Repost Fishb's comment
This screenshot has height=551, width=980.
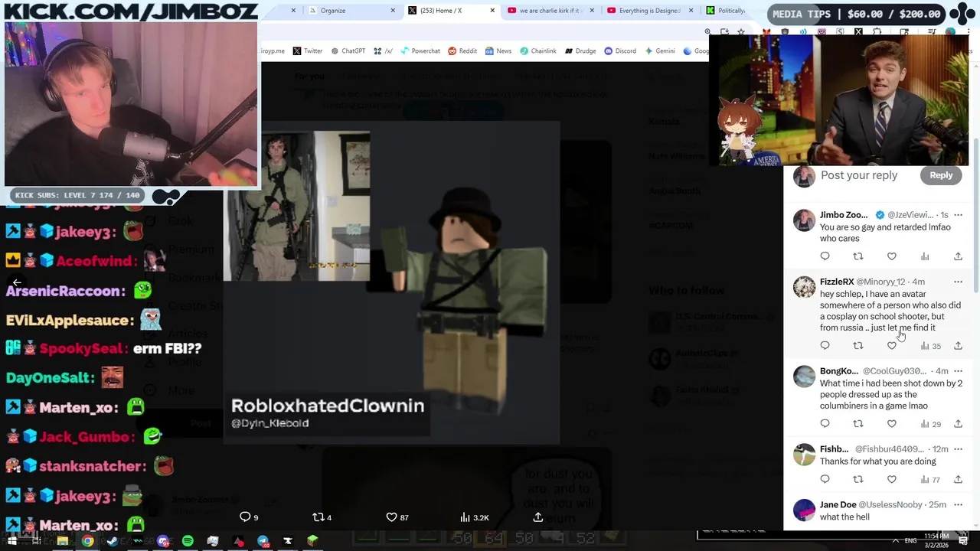[x=858, y=479]
